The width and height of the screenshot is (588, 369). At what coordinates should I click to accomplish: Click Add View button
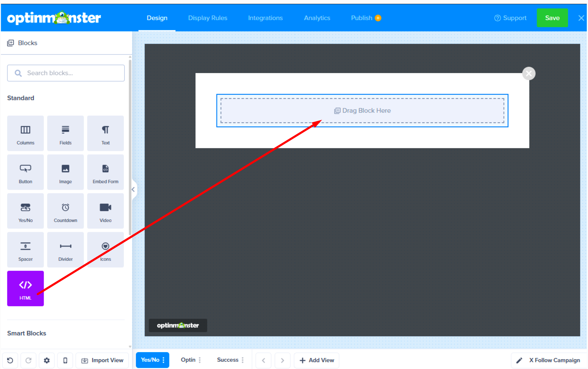316,360
